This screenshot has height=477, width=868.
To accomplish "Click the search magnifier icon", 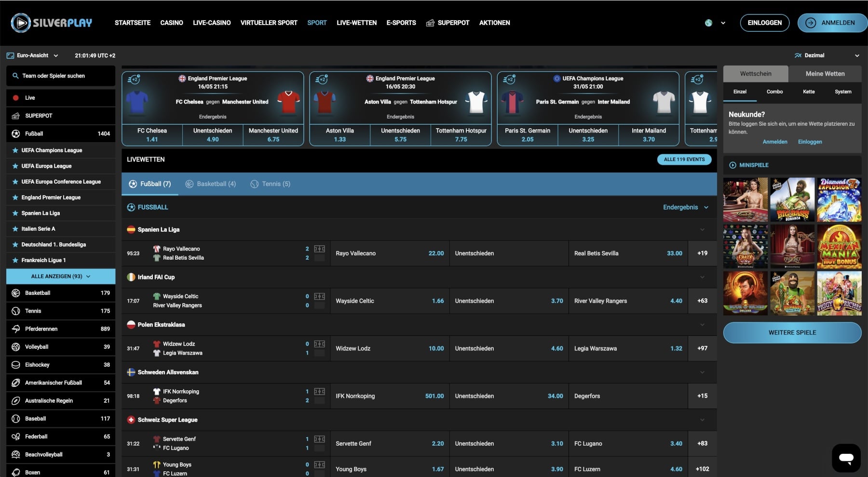I will pos(15,76).
